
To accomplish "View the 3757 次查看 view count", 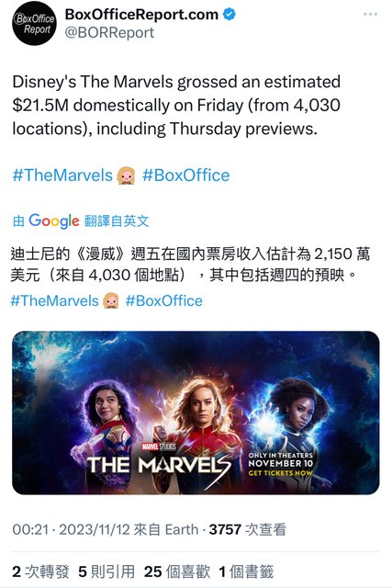I will (x=248, y=529).
